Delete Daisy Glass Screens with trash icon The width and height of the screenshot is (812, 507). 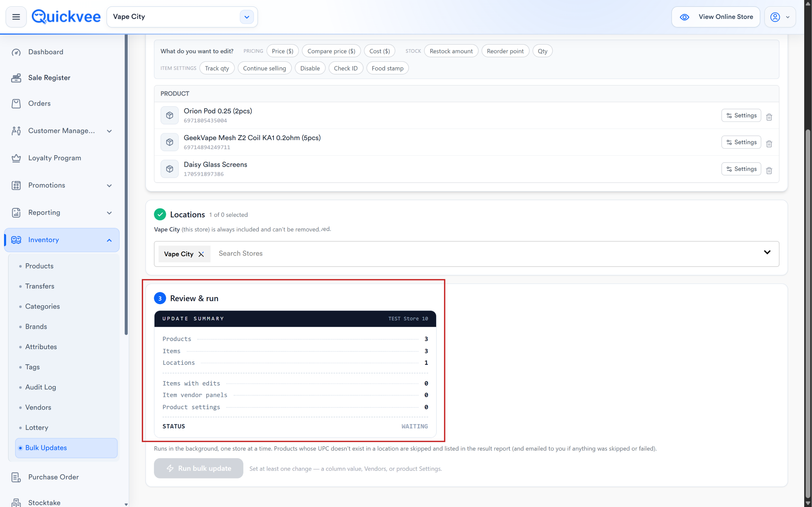pos(769,170)
